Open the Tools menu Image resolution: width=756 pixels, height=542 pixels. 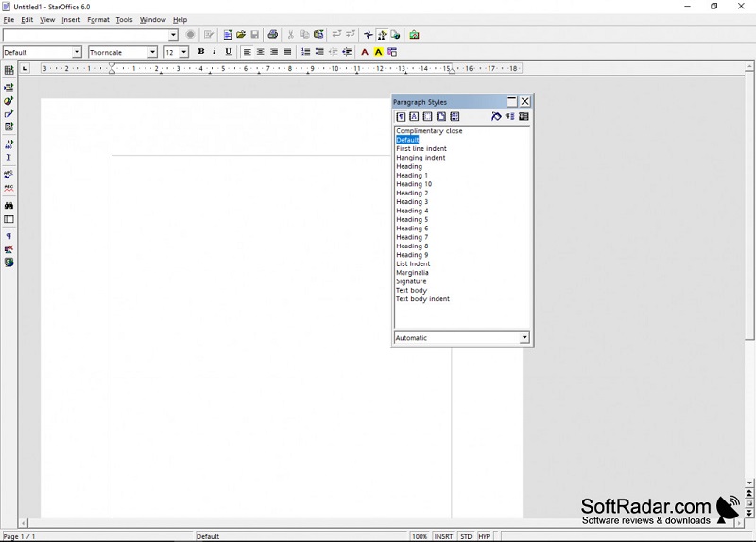click(x=124, y=20)
